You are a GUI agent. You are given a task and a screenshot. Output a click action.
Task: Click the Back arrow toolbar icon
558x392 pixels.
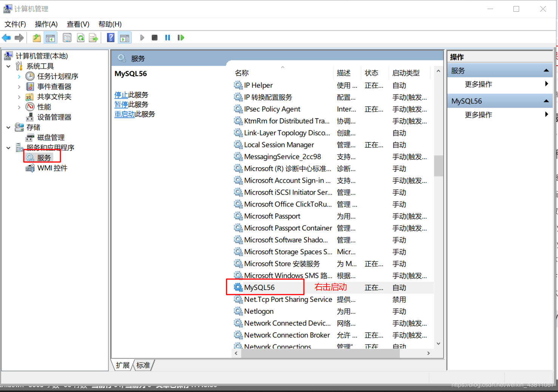(x=6, y=38)
